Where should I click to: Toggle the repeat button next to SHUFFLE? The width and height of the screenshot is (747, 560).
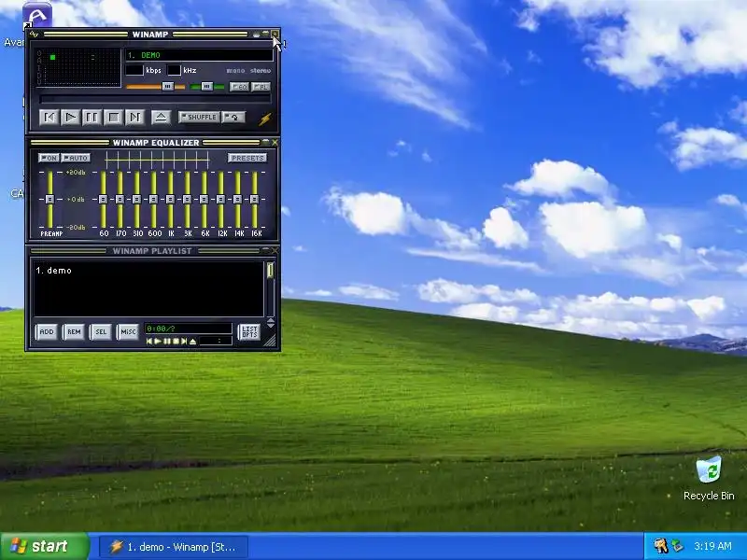233,118
